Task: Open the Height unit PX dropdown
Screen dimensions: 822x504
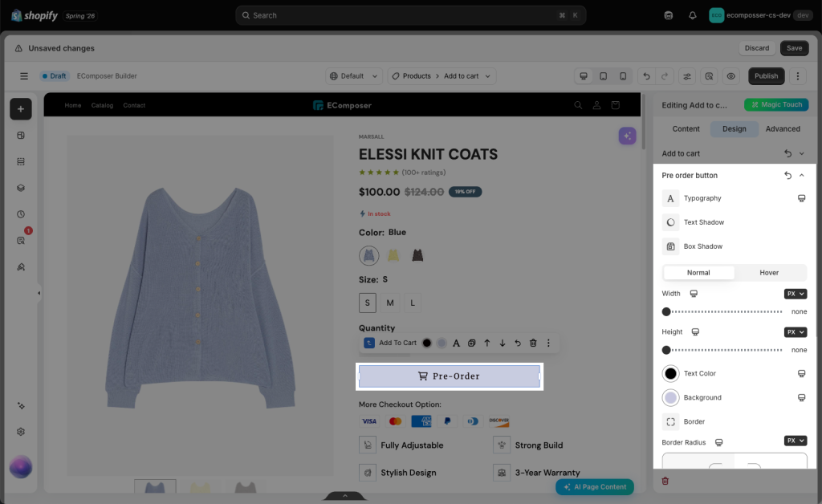Action: 796,332
